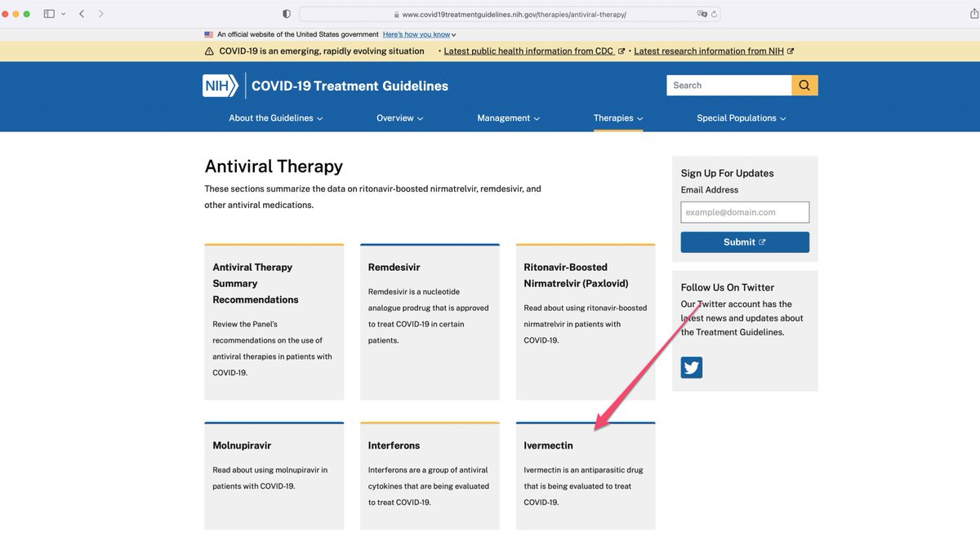
Task: Reload the page with refresh icon
Action: pyautogui.click(x=715, y=14)
